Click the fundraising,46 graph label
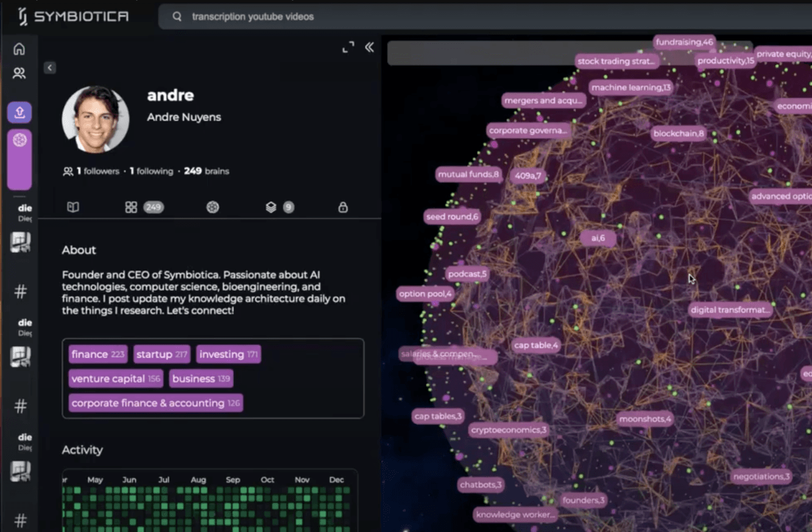Image resolution: width=812 pixels, height=532 pixels. point(684,42)
